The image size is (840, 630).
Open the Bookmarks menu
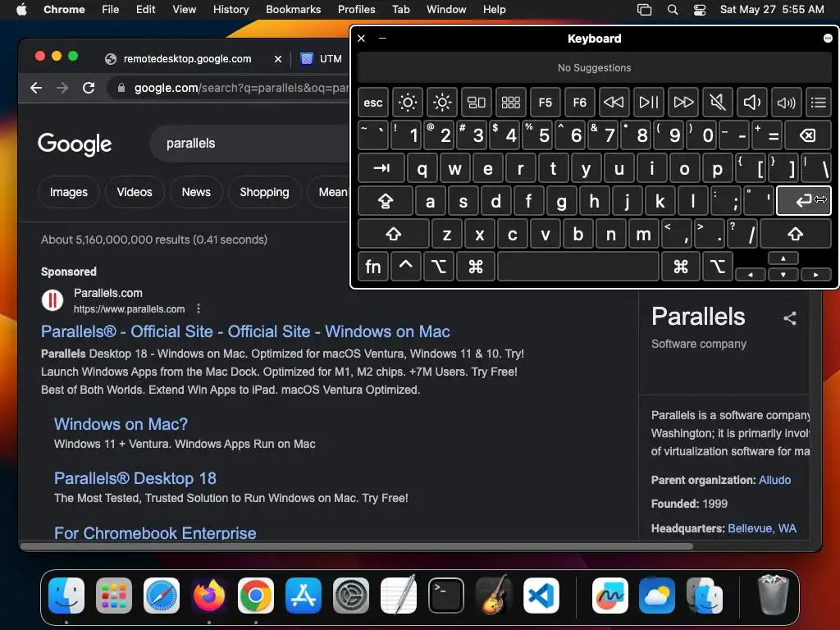tap(293, 9)
